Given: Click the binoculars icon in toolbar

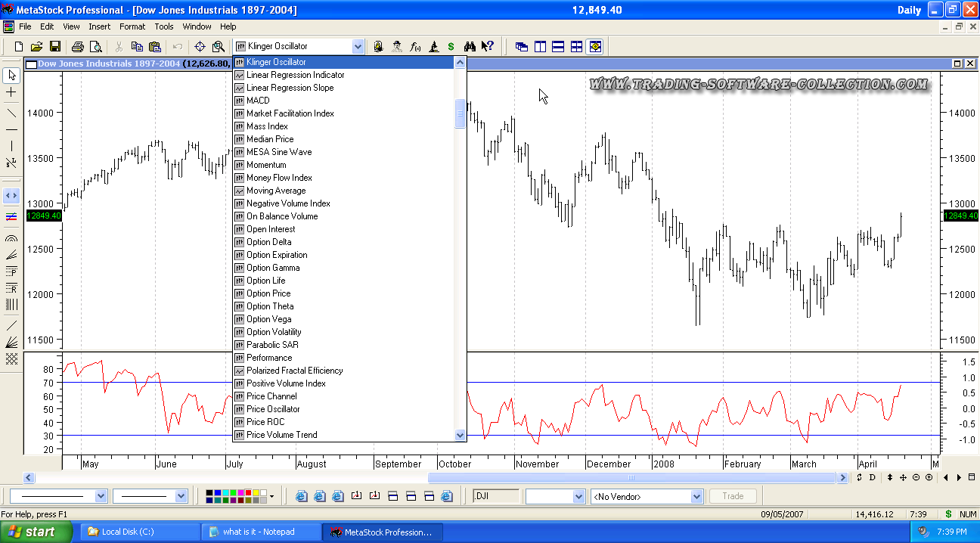Looking at the screenshot, I should [470, 47].
